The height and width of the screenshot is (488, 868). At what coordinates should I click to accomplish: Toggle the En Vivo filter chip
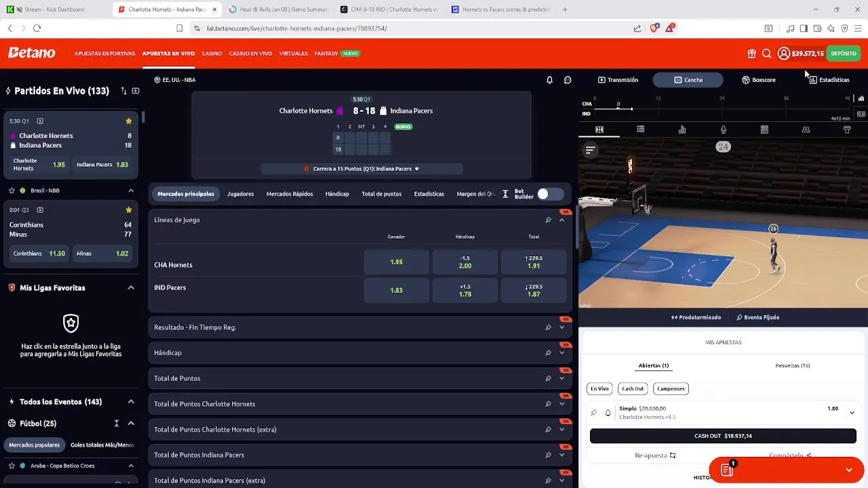[x=599, y=388]
